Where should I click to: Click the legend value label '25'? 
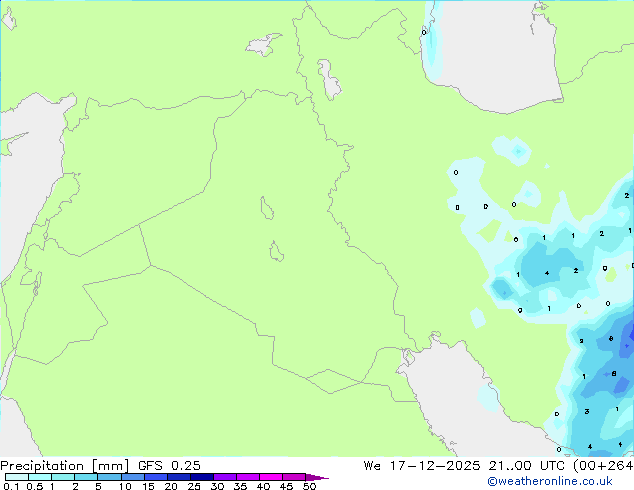[194, 486]
